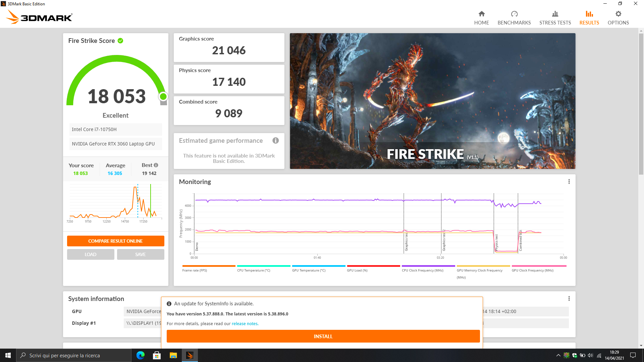This screenshot has height=362, width=644.
Task: Click the green validated checkmark icon
Action: (120, 41)
